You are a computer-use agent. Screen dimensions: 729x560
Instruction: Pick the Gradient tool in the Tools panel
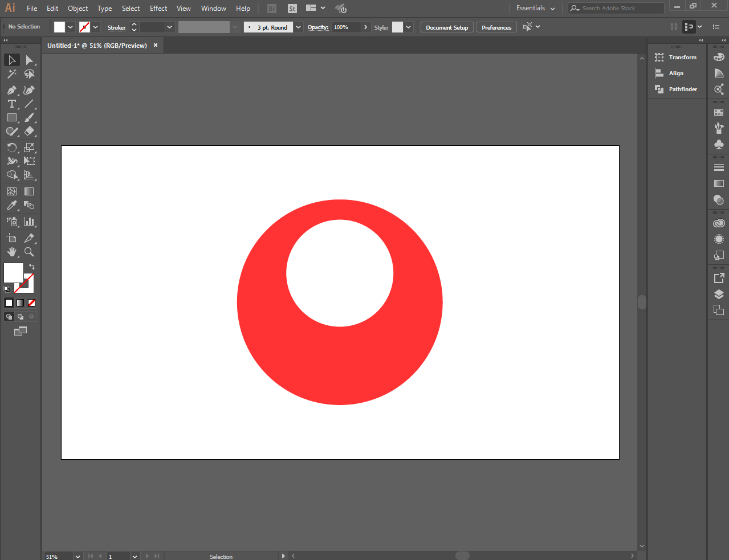pos(29,191)
